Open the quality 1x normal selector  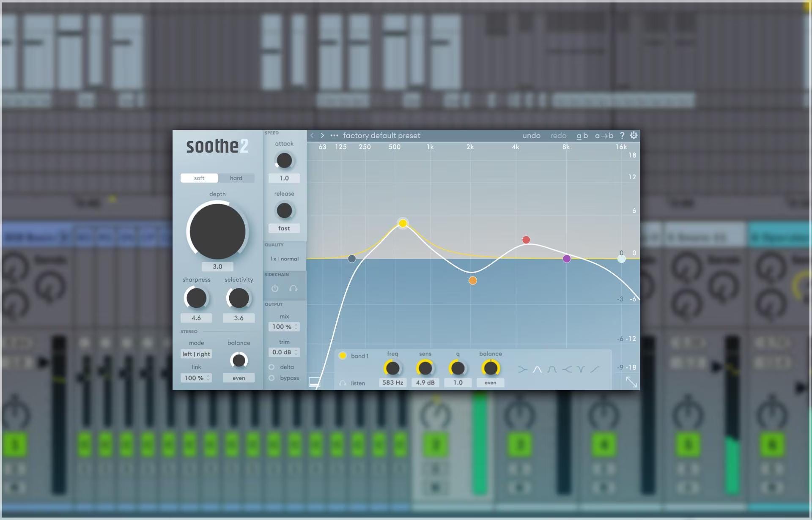click(x=284, y=259)
